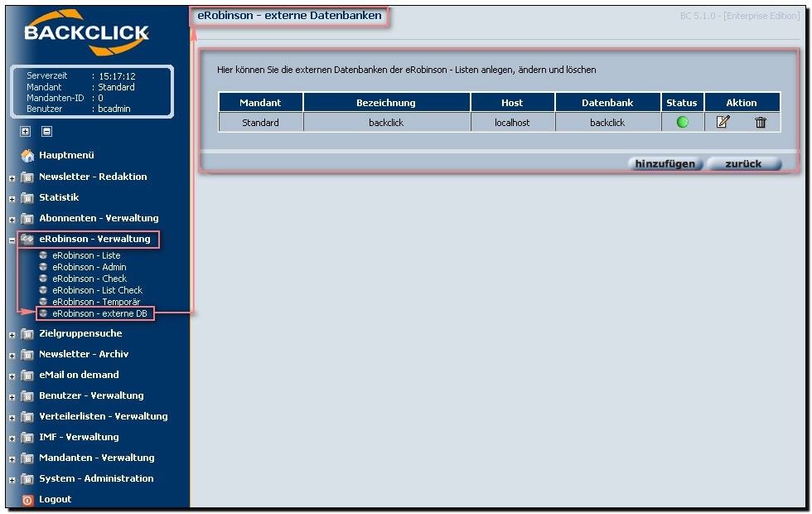Edit the backclick database entry
The image size is (812, 514).
click(x=723, y=122)
